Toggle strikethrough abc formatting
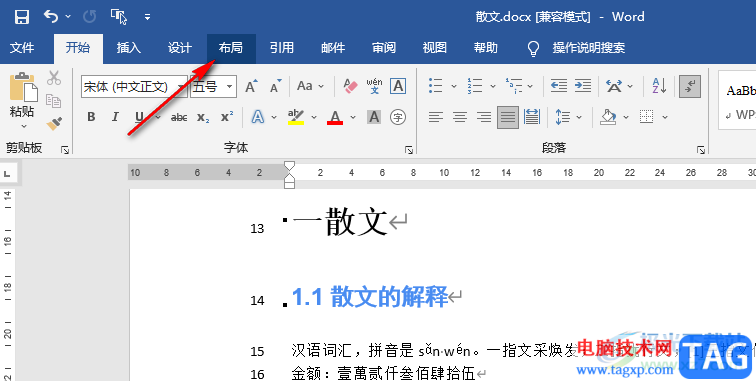The width and height of the screenshot is (756, 381). 179,117
